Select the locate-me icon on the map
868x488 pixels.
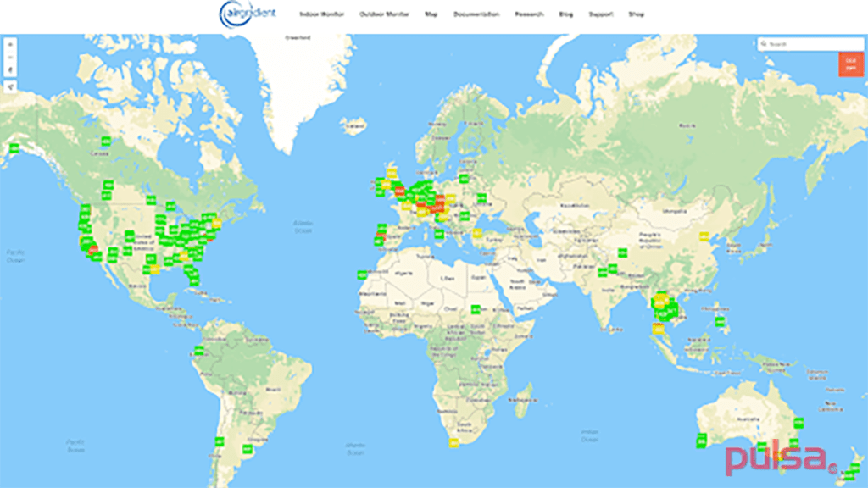coord(9,69)
